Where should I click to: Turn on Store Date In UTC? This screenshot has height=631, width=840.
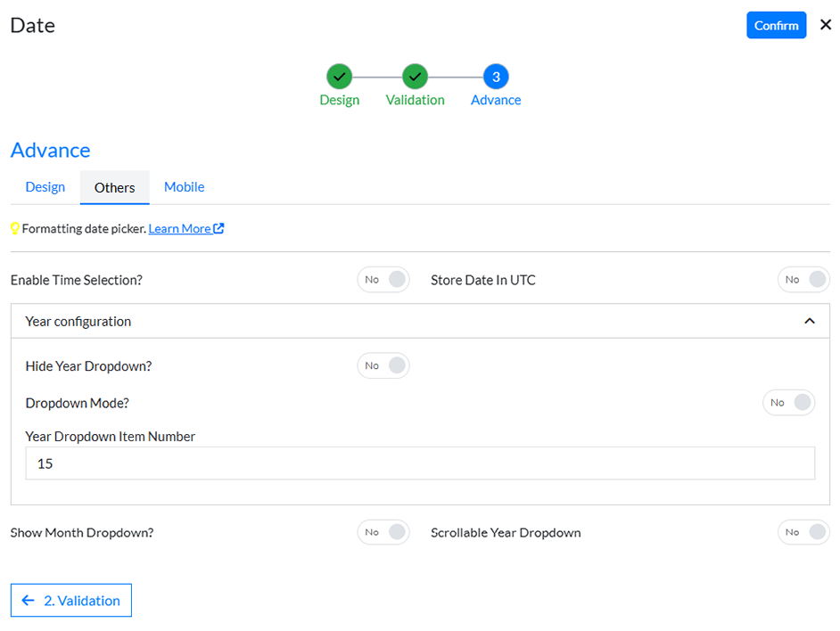coord(803,279)
